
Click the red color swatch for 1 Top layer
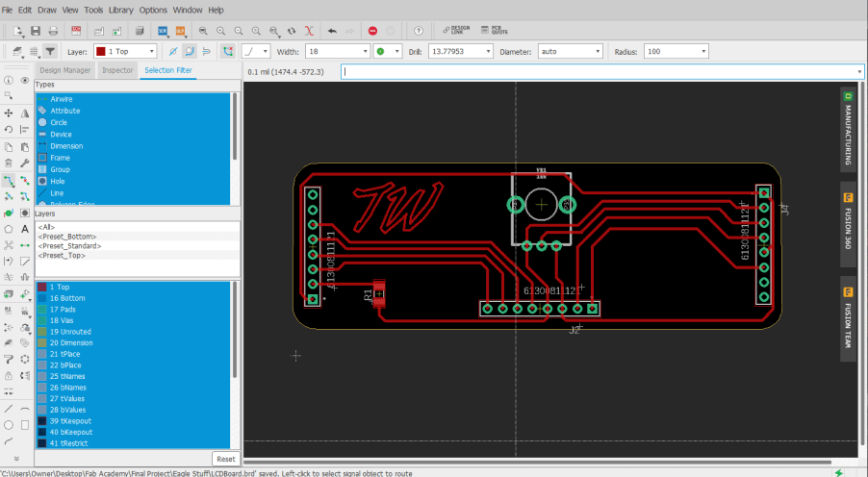click(x=42, y=287)
